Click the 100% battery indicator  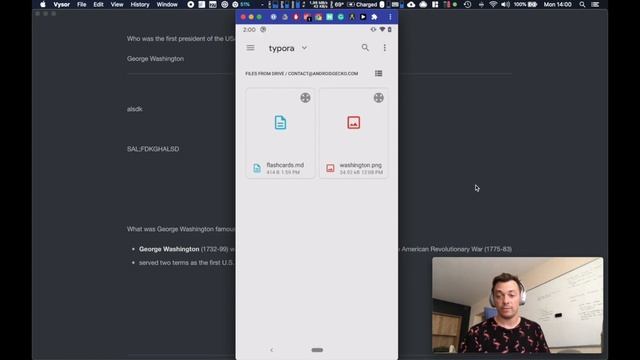tap(525, 4)
